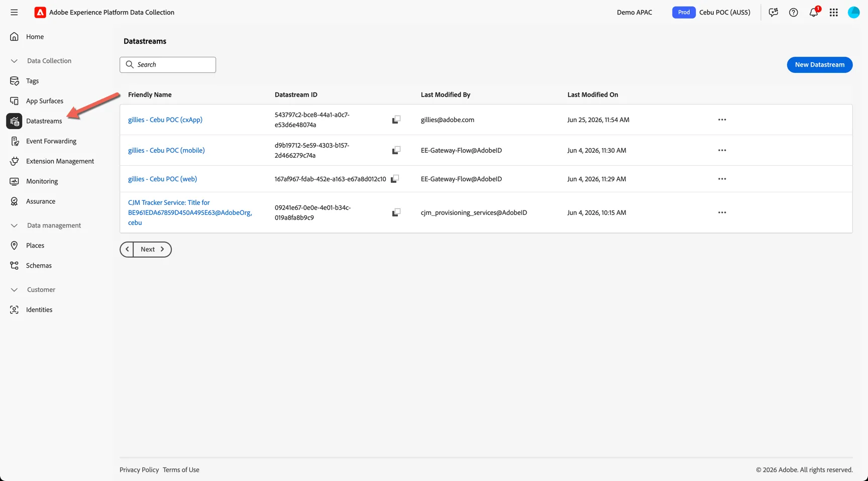
Task: Open the help question mark icon
Action: pos(794,13)
